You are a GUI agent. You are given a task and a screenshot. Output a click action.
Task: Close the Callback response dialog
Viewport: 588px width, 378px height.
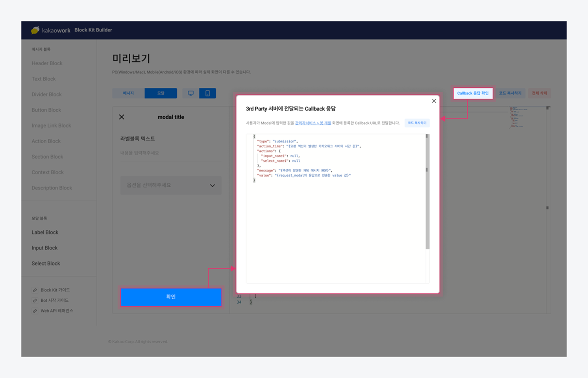(x=434, y=101)
